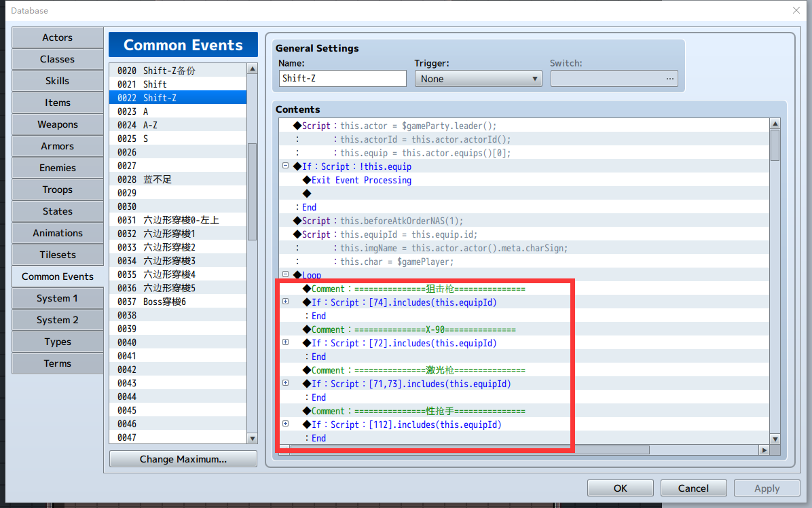Open the Trigger dropdown
The image size is (812, 508).
coord(478,79)
